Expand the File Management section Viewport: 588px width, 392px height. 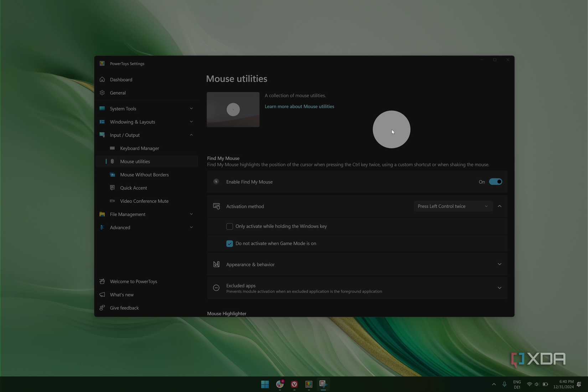tap(146, 214)
